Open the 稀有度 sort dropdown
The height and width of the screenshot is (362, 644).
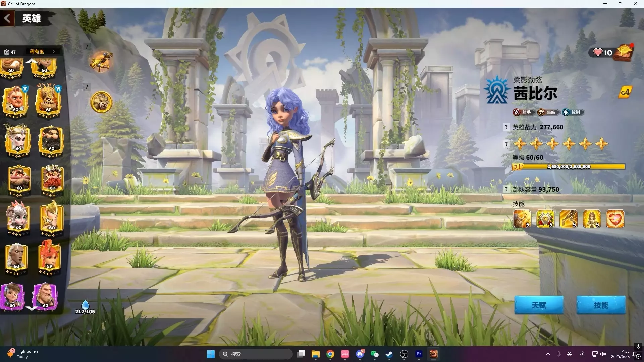coord(42,52)
